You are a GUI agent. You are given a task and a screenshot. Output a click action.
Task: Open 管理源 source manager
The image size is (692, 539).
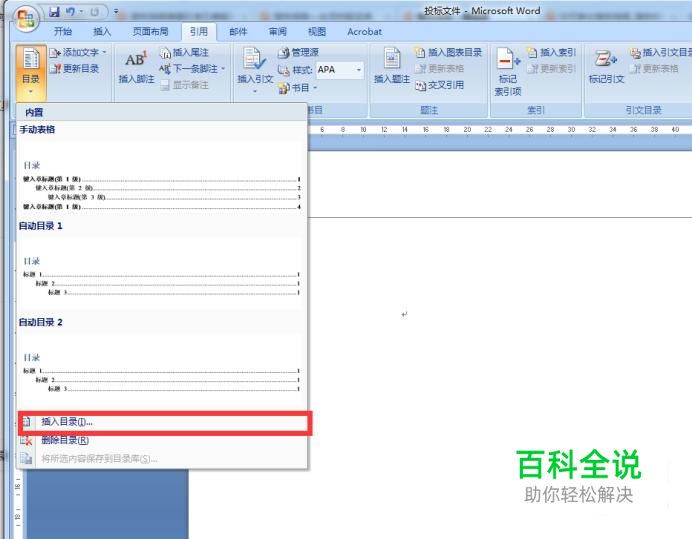[x=298, y=53]
